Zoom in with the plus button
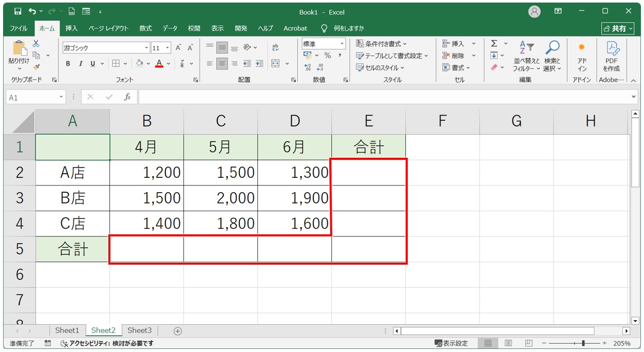Image resolution: width=644 pixels, height=352 pixels. (x=604, y=343)
